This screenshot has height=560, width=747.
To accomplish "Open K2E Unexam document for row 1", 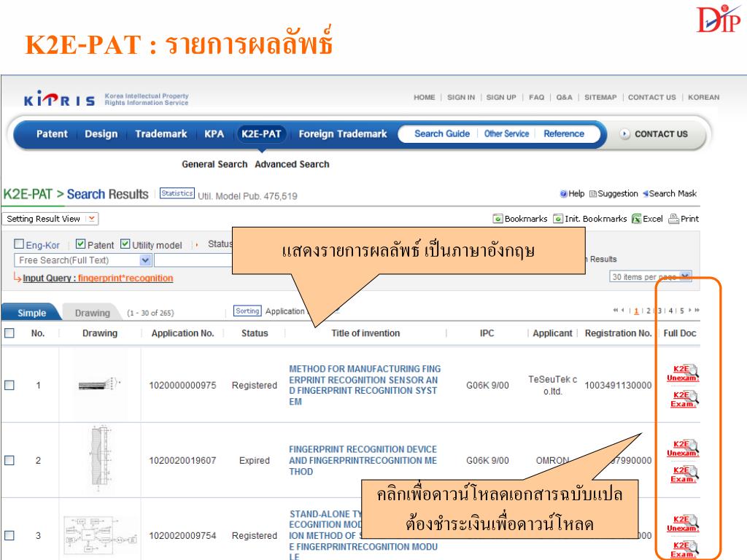I will point(683,373).
